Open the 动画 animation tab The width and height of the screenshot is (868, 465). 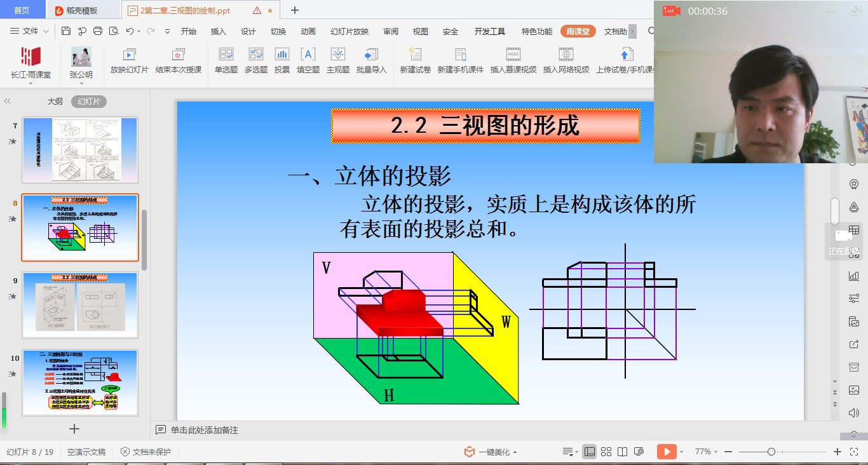[x=308, y=31]
